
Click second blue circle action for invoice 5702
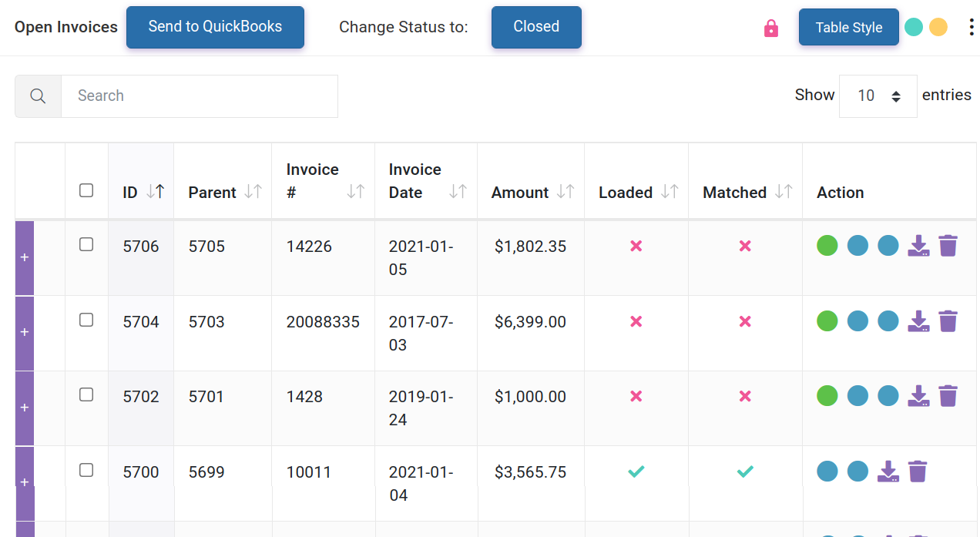pos(888,396)
